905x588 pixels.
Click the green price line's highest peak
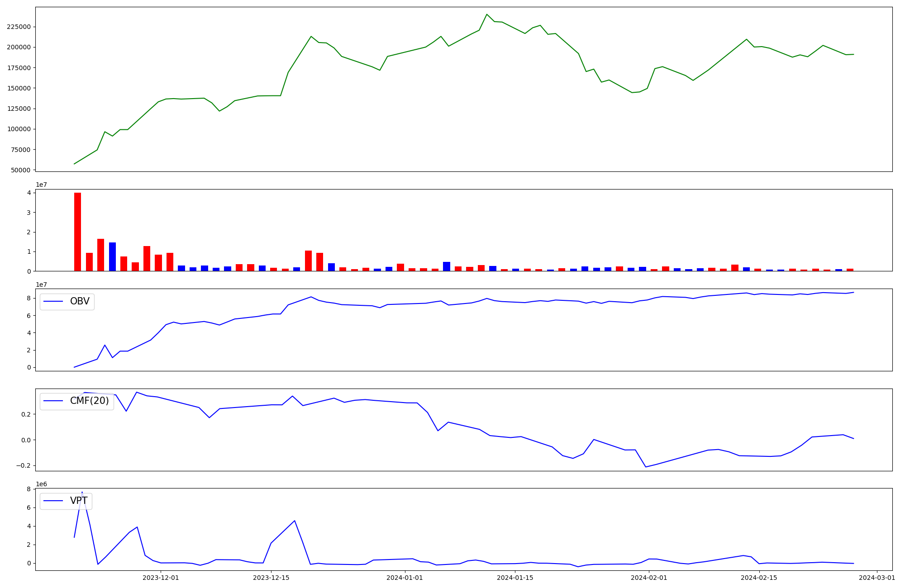click(x=487, y=14)
